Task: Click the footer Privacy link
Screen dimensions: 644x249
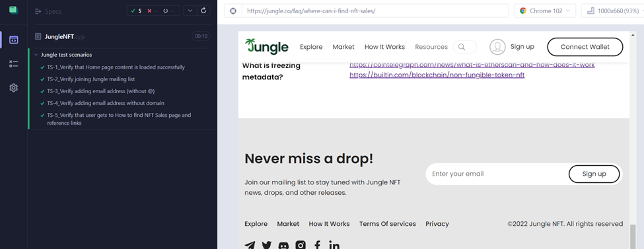Action: point(437,224)
